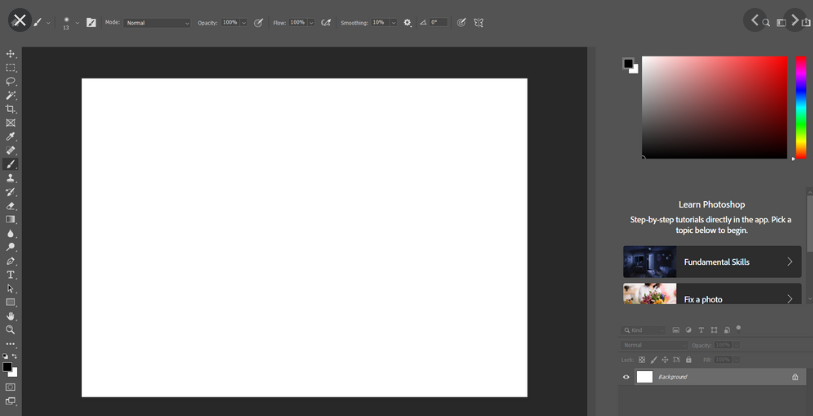Viewport: 813px width, 416px height.
Task: Select the Lasso tool
Action: point(11,82)
